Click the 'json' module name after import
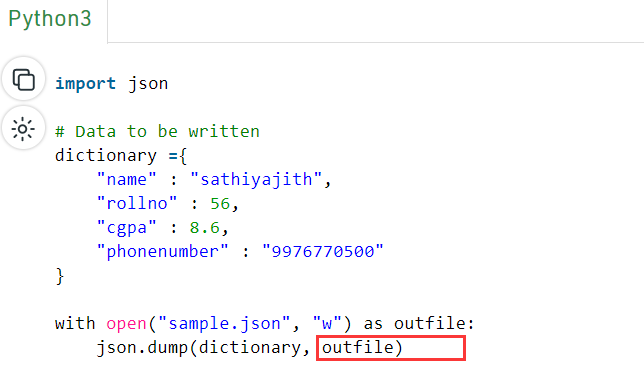Screen dimensions: 644x380 pos(148,84)
